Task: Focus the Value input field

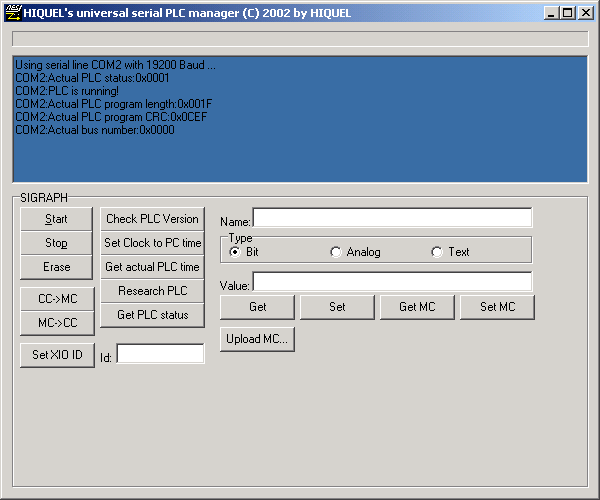Action: pos(392,282)
